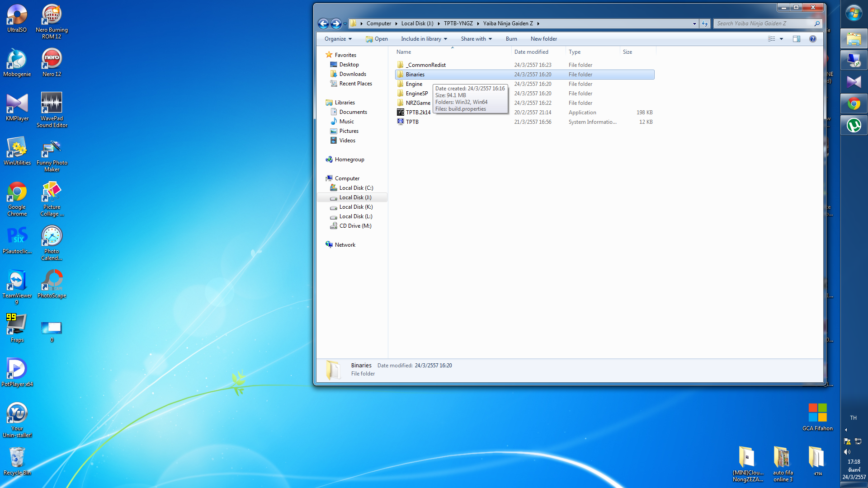Toggle the preview pane button
This screenshot has width=868, height=488.
coord(797,39)
